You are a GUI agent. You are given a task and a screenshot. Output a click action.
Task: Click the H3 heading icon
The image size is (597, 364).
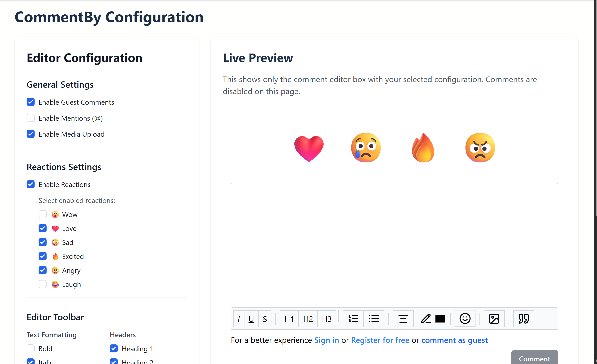click(x=327, y=319)
